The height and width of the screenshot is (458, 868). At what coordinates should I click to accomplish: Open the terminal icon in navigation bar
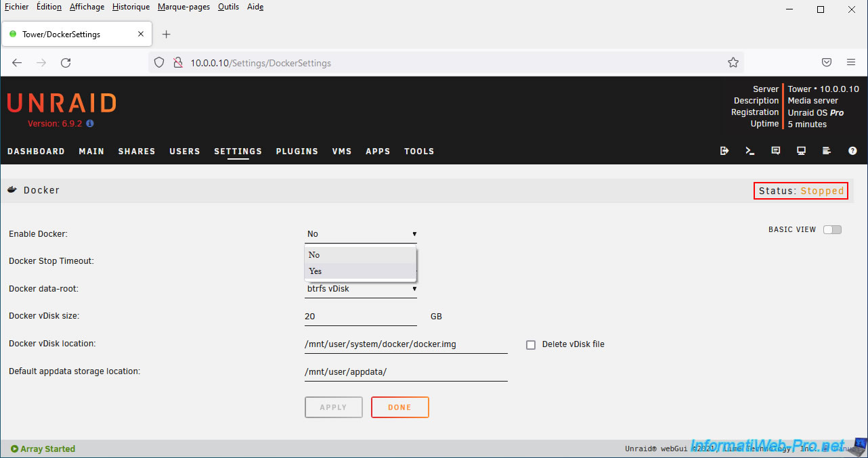750,151
